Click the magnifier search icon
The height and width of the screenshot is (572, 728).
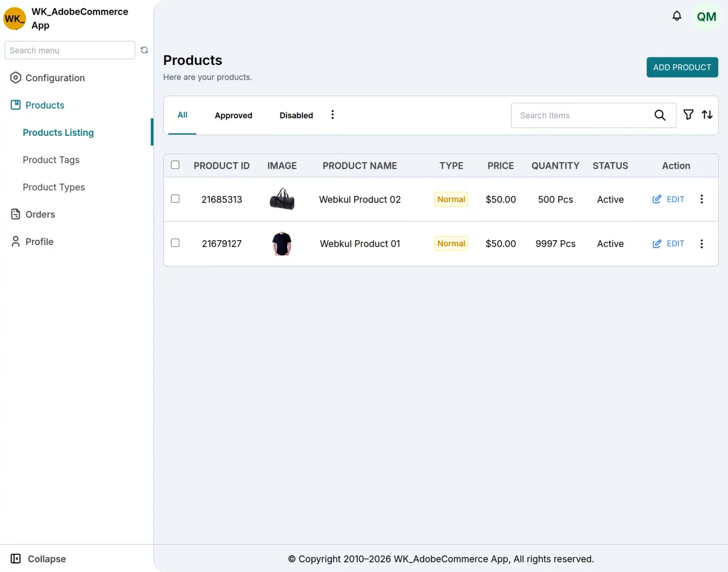tap(660, 115)
